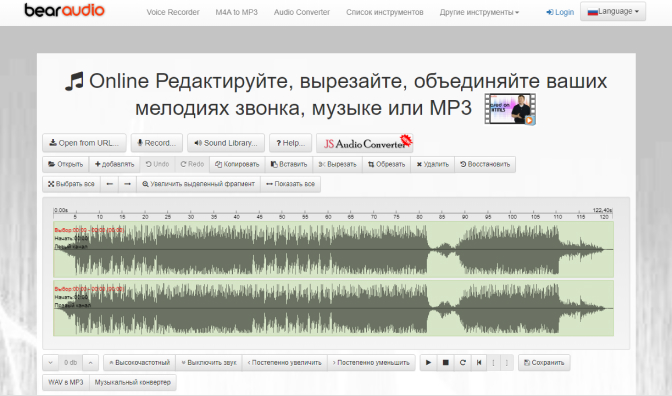This screenshot has width=672, height=396.
Task: Stop audio with the square stop button
Action: (x=445, y=363)
